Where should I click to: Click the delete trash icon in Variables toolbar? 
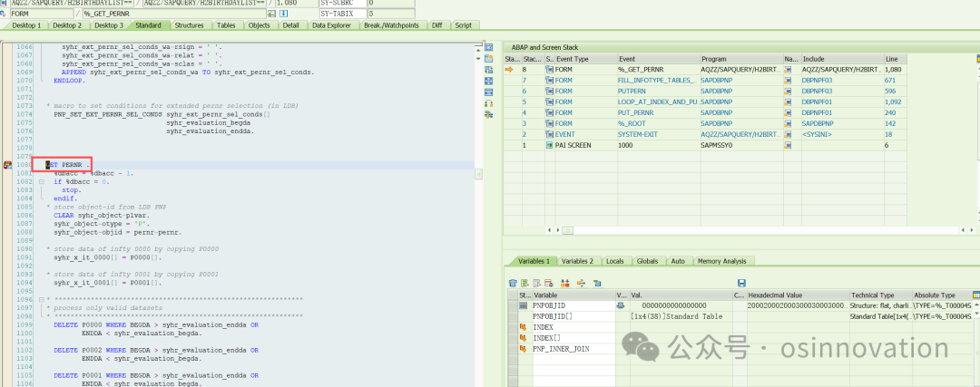[513, 284]
